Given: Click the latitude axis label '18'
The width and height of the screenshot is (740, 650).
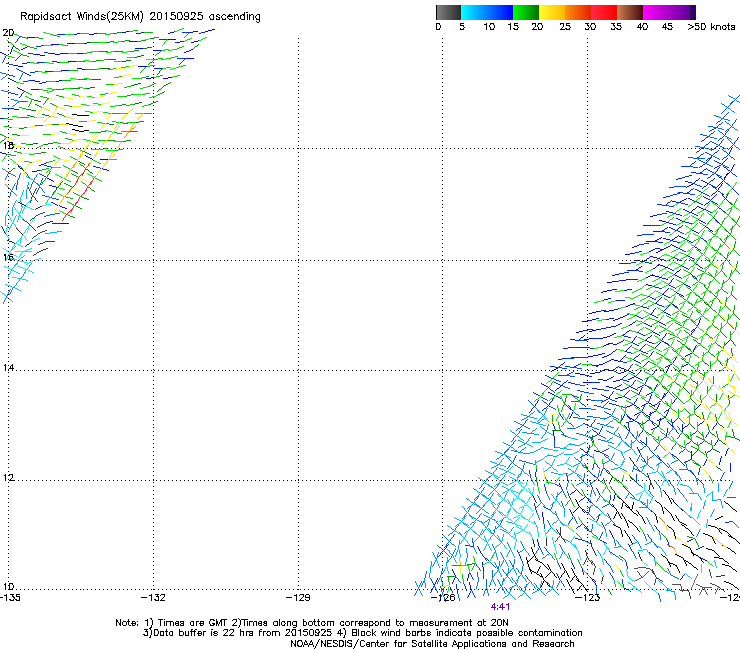Looking at the screenshot, I should click(x=8, y=145).
